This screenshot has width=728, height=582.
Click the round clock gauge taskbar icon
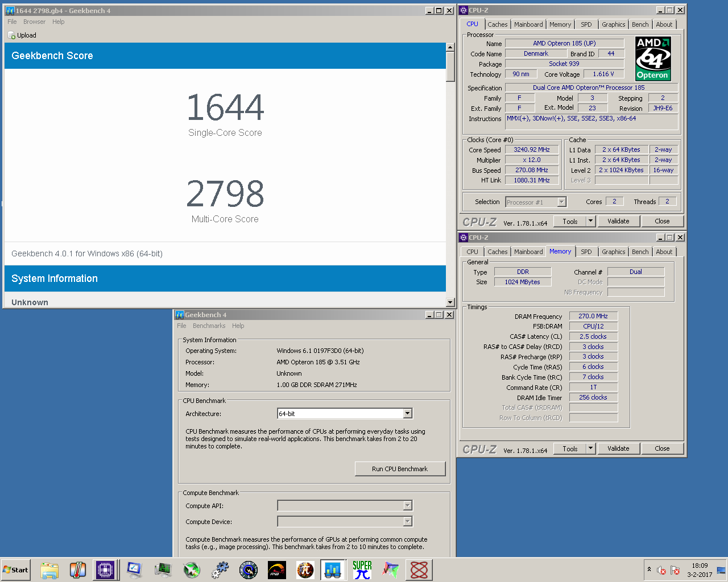[249, 569]
